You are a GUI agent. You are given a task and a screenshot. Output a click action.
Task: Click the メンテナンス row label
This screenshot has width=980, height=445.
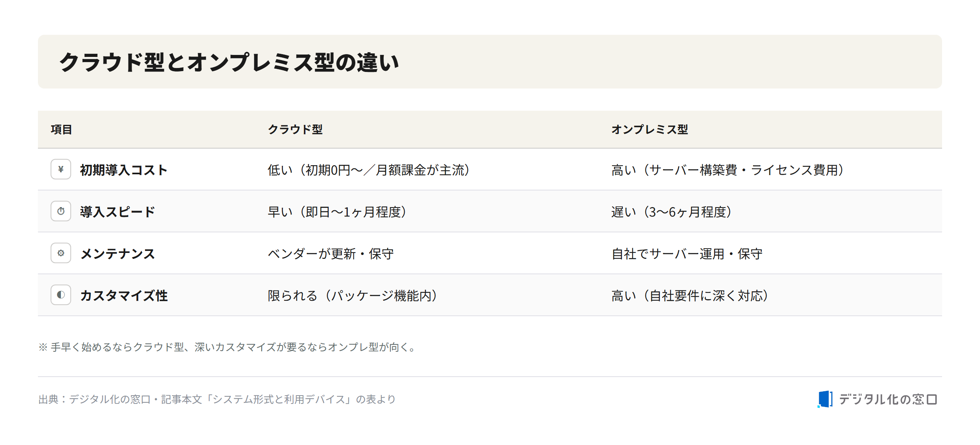[x=118, y=254]
